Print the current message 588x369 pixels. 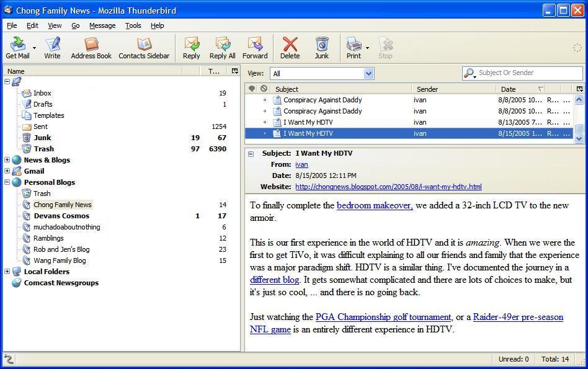(354, 48)
